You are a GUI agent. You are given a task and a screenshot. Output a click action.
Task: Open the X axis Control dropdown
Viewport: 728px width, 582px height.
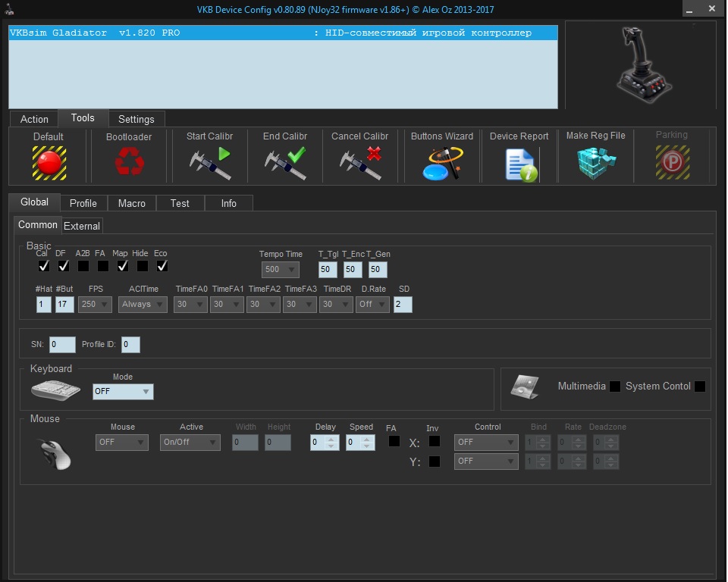coord(486,443)
